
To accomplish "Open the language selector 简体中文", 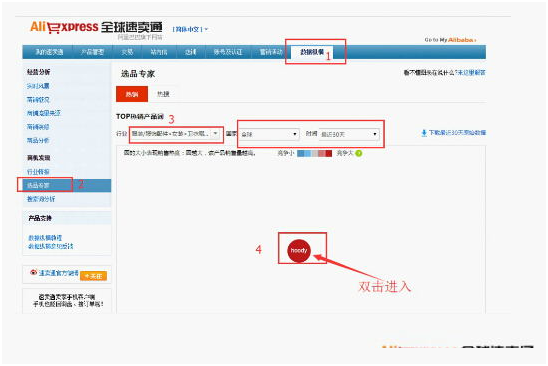I will pos(190,29).
